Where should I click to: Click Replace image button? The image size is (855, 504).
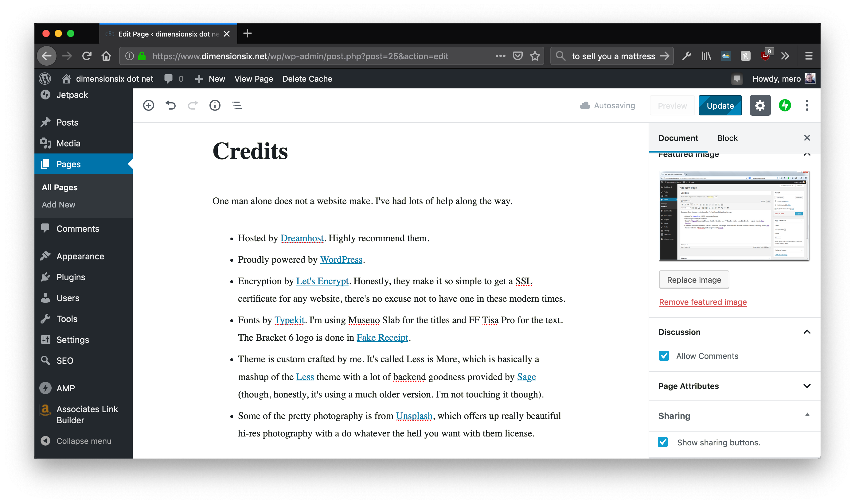693,280
